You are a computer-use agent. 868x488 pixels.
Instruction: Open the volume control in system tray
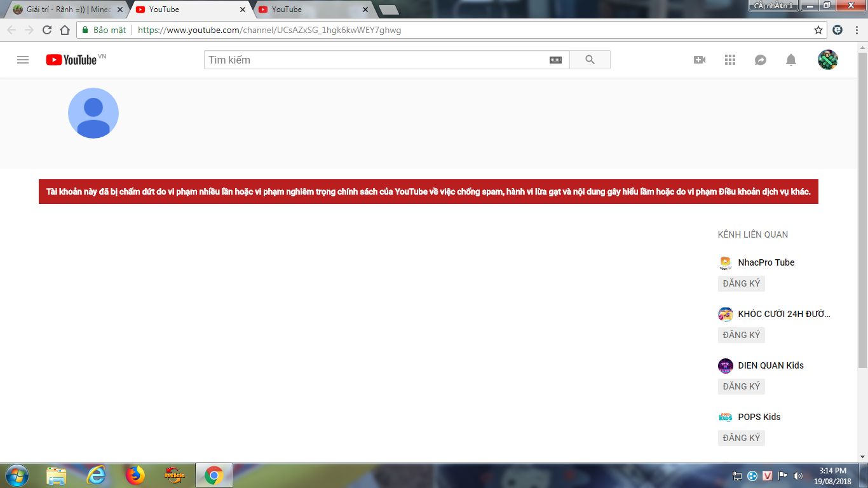point(797,475)
